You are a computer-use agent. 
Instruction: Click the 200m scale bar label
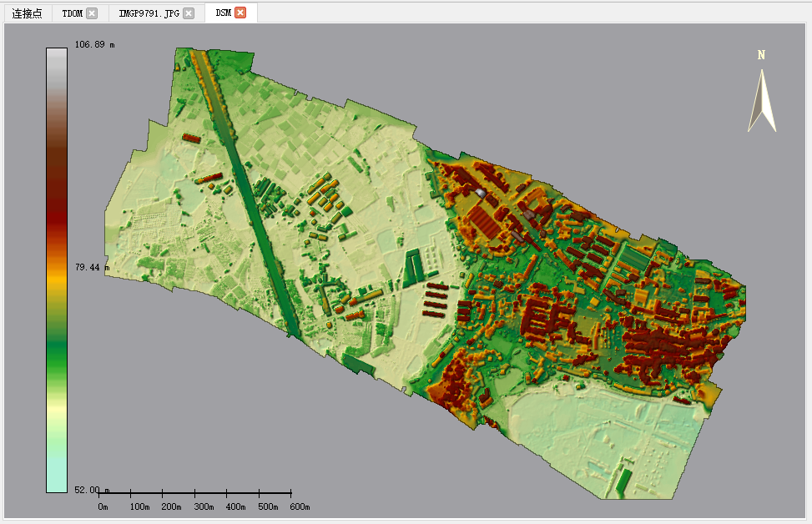tap(171, 507)
